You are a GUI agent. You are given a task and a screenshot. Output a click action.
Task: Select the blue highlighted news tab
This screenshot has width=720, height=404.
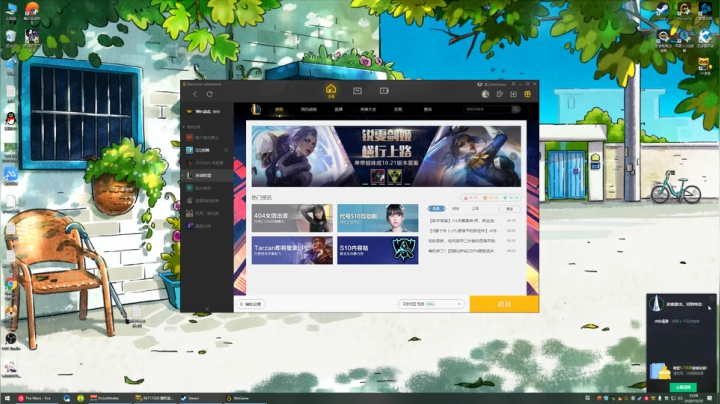[x=436, y=208]
